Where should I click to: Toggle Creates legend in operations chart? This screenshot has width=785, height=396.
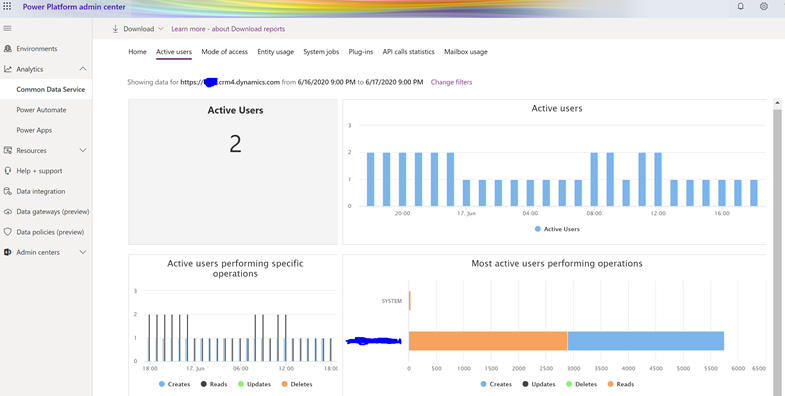point(174,384)
